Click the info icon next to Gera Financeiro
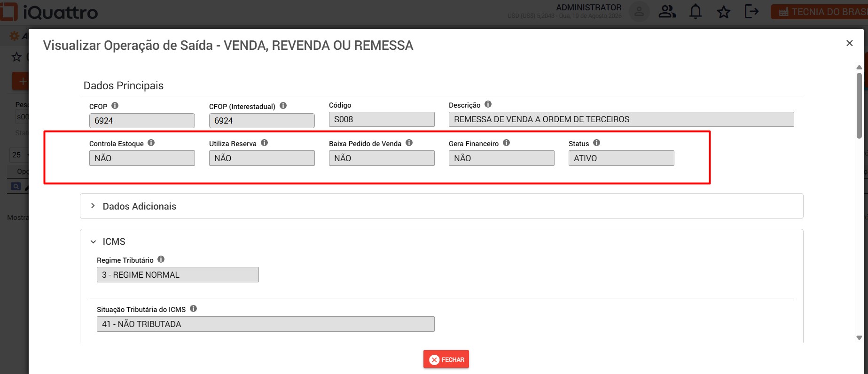Viewport: 868px width, 374px height. pyautogui.click(x=507, y=143)
